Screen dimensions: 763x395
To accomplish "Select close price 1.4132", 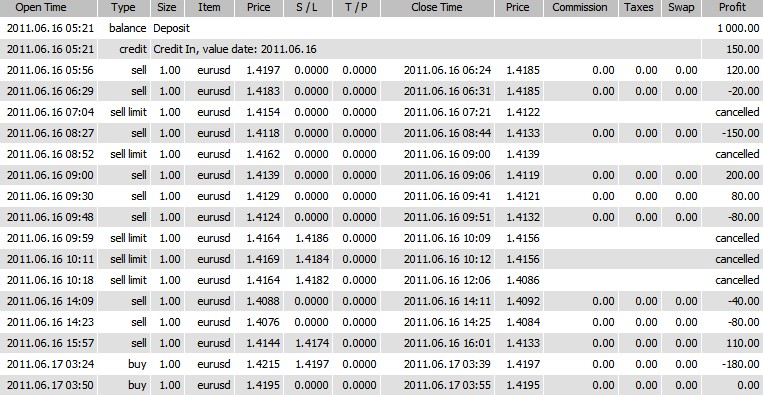I will [523, 216].
